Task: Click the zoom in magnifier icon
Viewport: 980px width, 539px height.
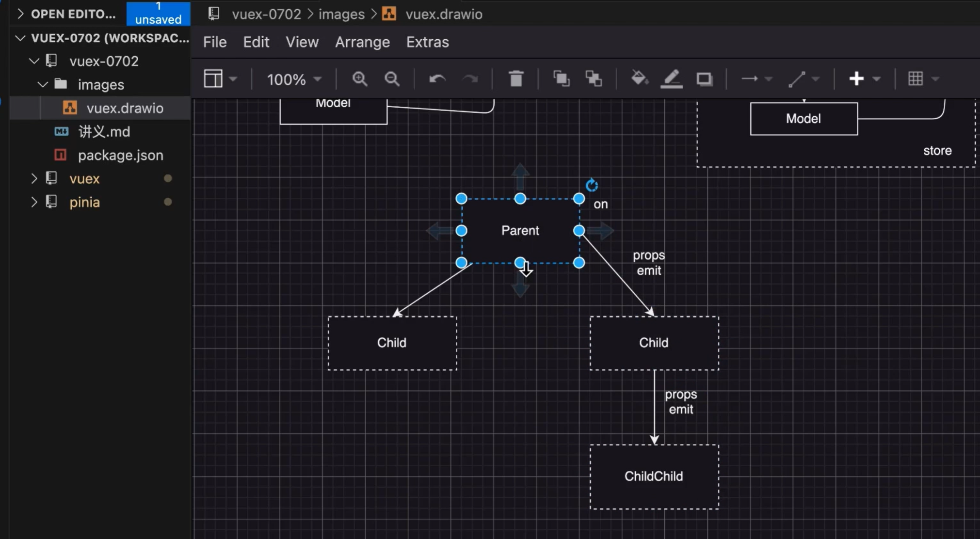Action: point(359,79)
